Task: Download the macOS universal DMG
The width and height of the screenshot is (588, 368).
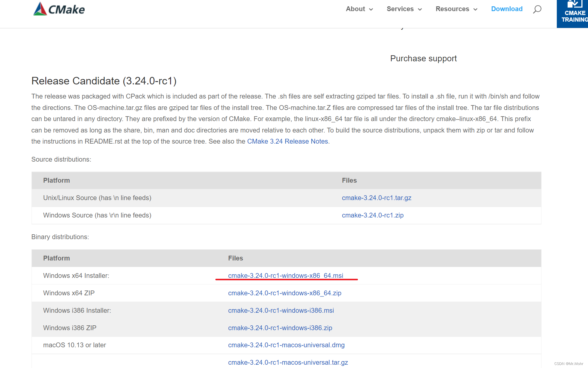Action: 286,345
